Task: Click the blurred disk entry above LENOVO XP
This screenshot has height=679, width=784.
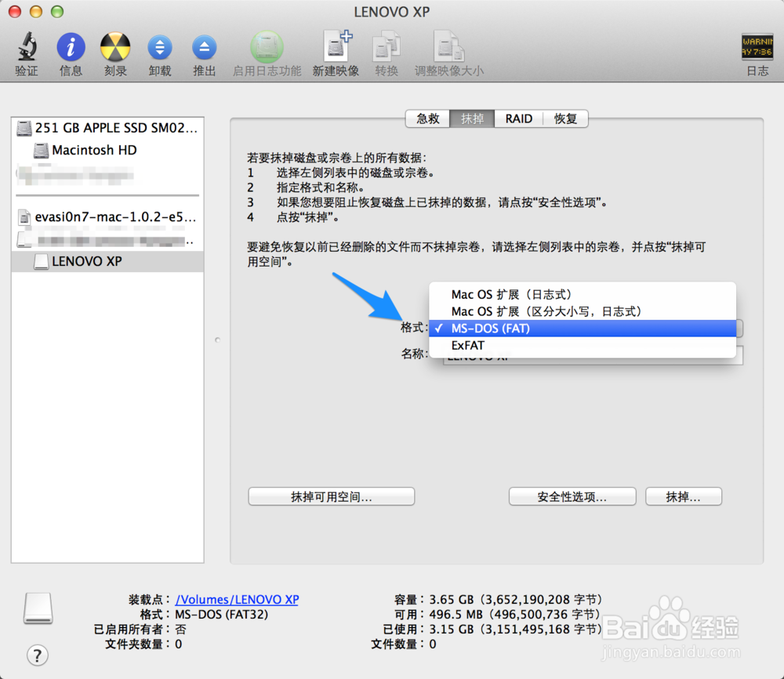Action: (106, 240)
